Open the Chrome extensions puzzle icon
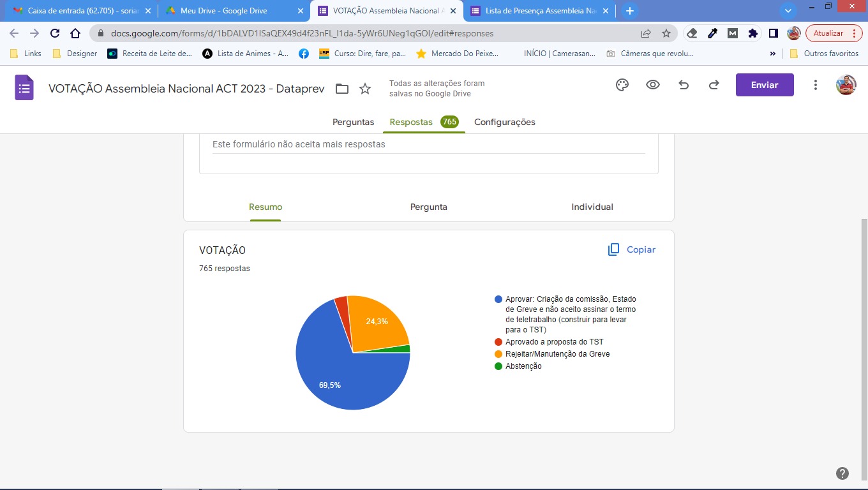The height and width of the screenshot is (490, 868). (x=753, y=33)
